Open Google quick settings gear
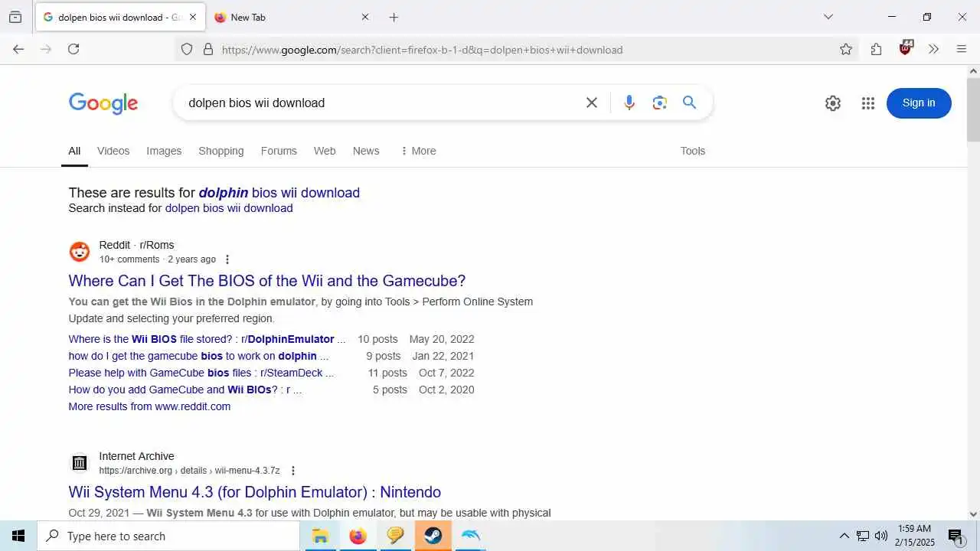Image resolution: width=980 pixels, height=551 pixels. (x=833, y=103)
